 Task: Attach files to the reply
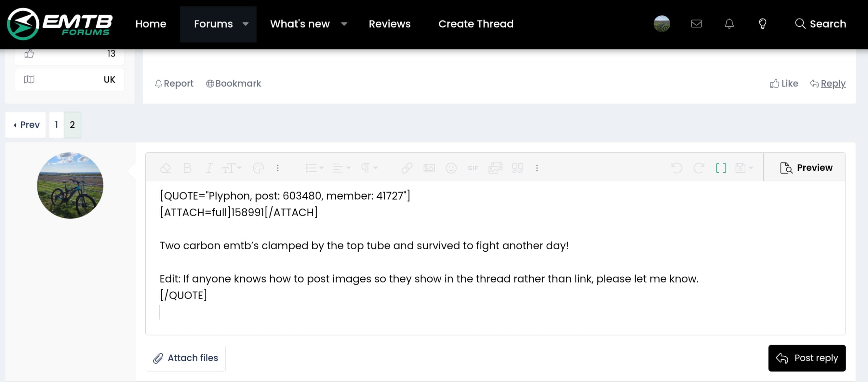185,358
